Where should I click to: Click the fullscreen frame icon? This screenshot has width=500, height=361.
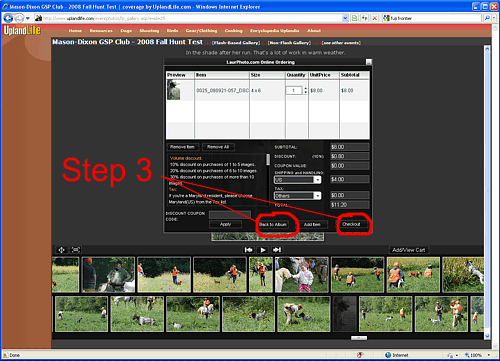coord(76,250)
